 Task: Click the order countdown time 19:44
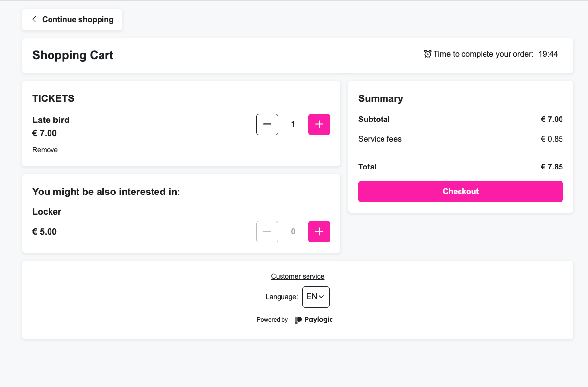[548, 54]
